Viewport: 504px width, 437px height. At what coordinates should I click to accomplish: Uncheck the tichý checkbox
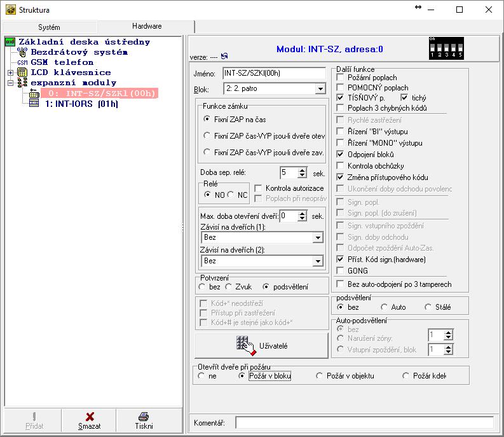point(404,97)
